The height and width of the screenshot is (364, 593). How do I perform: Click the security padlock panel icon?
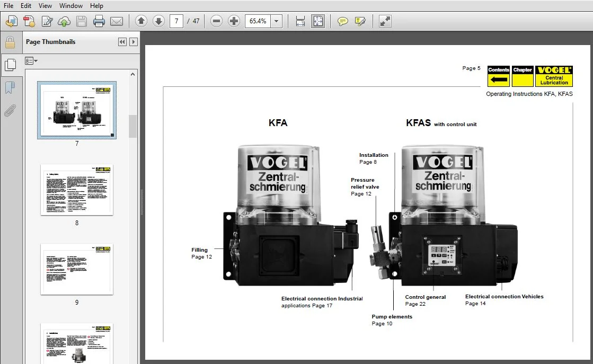10,42
